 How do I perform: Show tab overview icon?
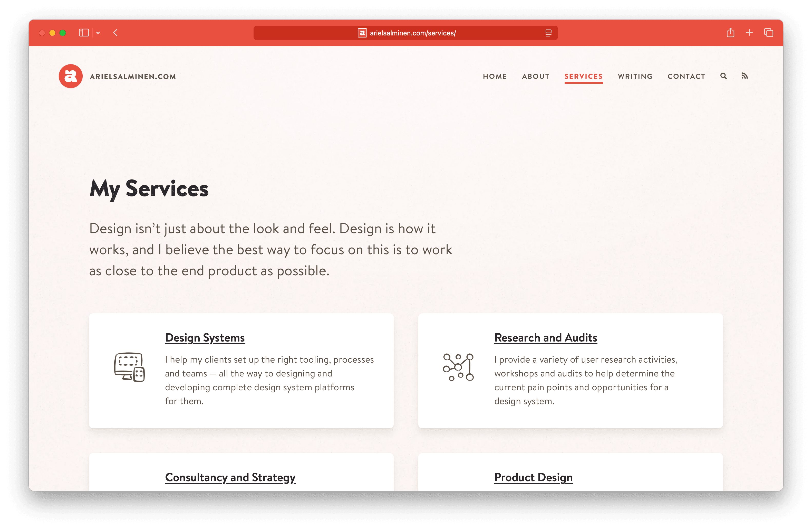tap(768, 33)
